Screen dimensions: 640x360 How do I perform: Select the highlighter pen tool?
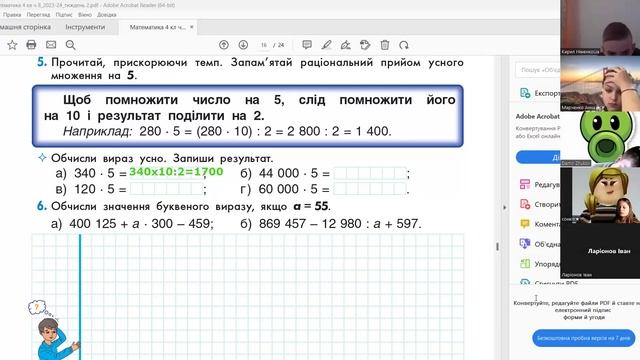[x=327, y=45]
